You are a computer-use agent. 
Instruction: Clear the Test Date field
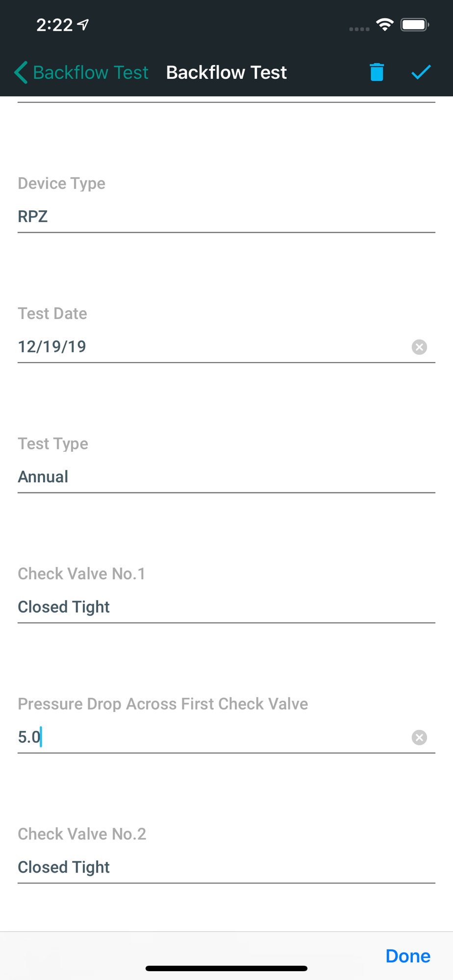pos(419,347)
